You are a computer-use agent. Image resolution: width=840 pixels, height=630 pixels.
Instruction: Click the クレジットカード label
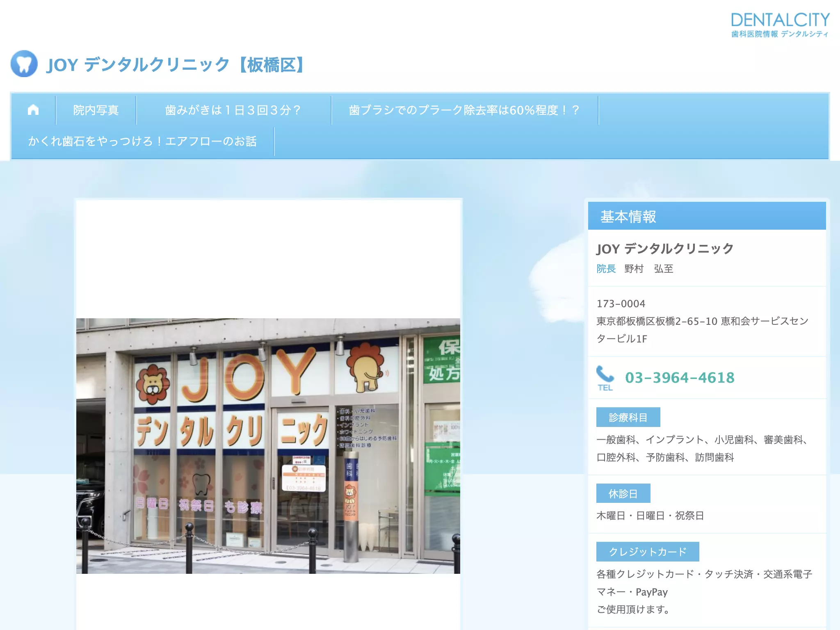[x=648, y=552]
